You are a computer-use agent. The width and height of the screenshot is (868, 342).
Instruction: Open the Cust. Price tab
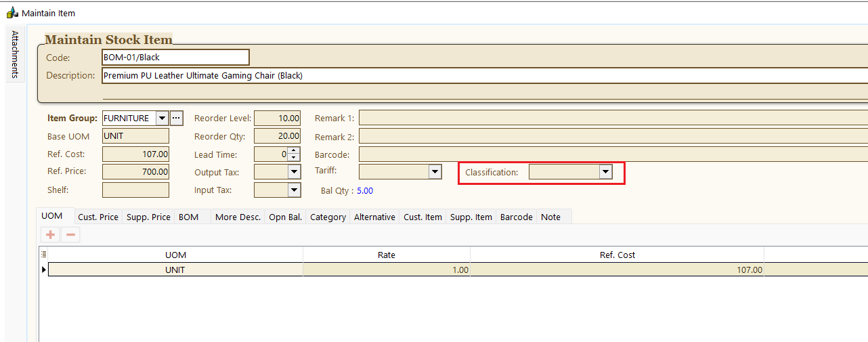(98, 217)
